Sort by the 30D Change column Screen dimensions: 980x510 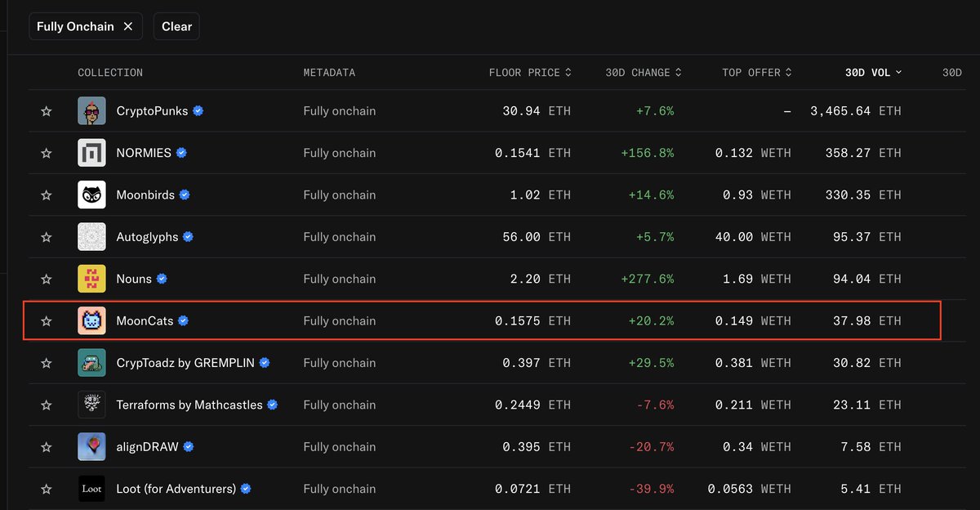pos(644,73)
